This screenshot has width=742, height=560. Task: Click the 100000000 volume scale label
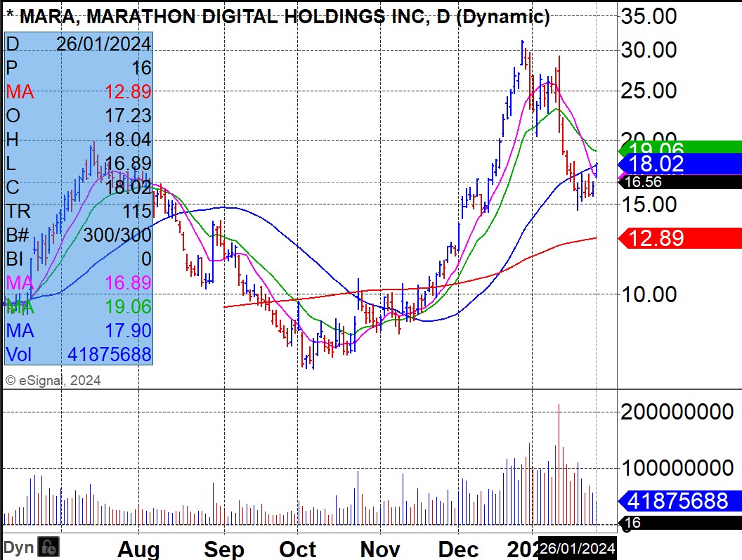[677, 468]
